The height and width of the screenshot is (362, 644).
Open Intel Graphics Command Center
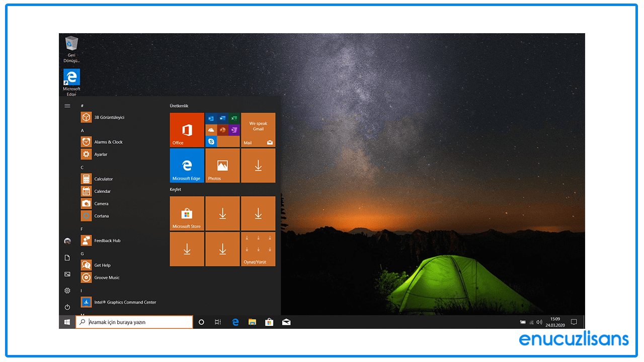124,302
